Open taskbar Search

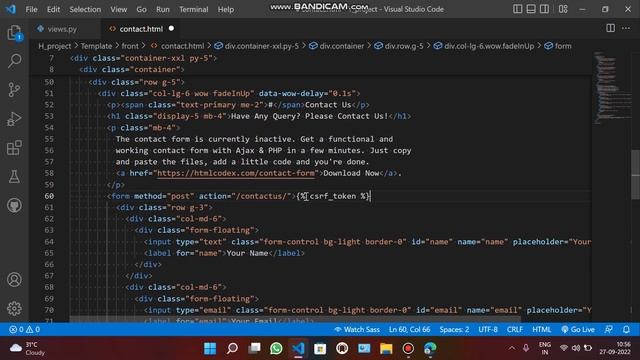tap(232, 348)
